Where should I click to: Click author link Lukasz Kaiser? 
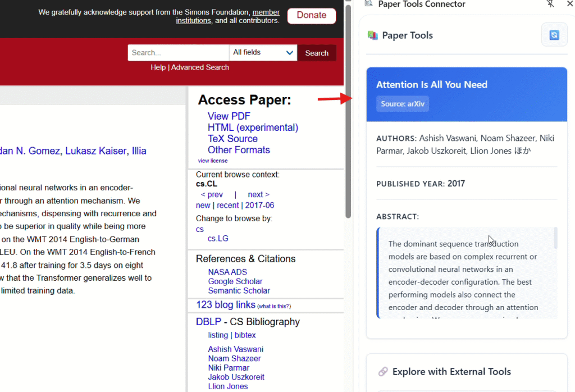point(95,151)
